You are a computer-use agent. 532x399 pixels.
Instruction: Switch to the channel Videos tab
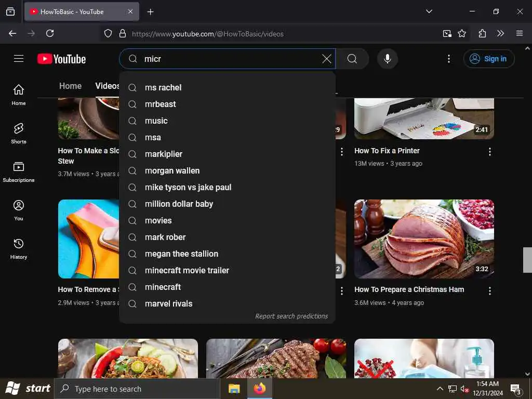(107, 86)
